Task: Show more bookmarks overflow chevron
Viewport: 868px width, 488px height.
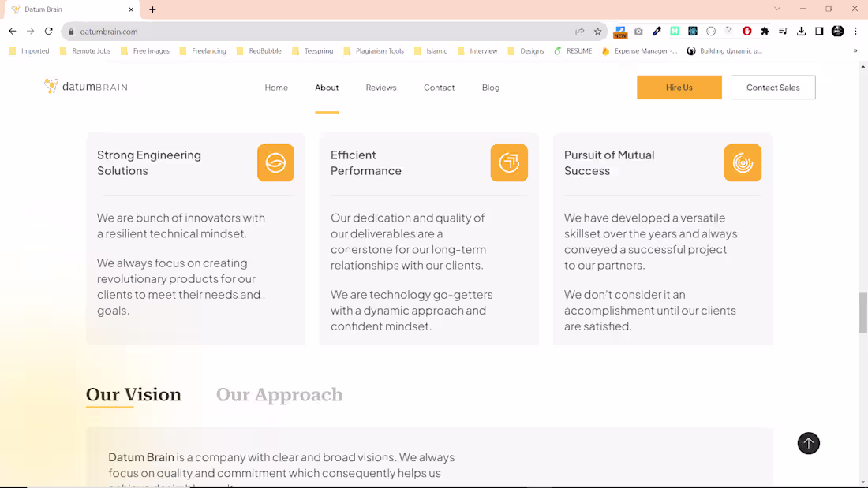Action: [855, 51]
